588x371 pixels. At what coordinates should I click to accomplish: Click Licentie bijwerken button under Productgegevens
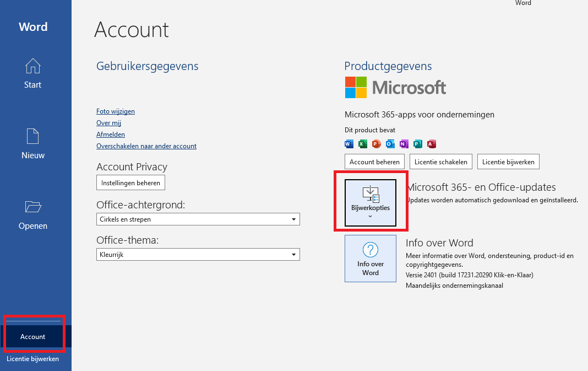pyautogui.click(x=508, y=162)
